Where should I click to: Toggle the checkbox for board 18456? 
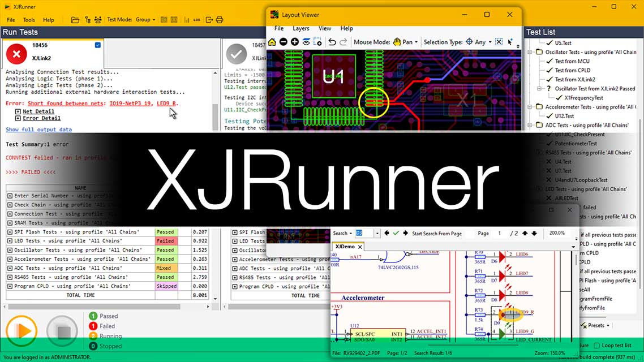click(98, 45)
